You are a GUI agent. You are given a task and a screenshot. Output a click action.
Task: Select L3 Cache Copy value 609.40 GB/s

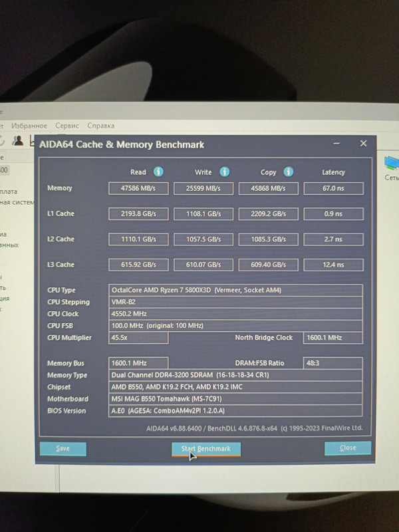269,265
